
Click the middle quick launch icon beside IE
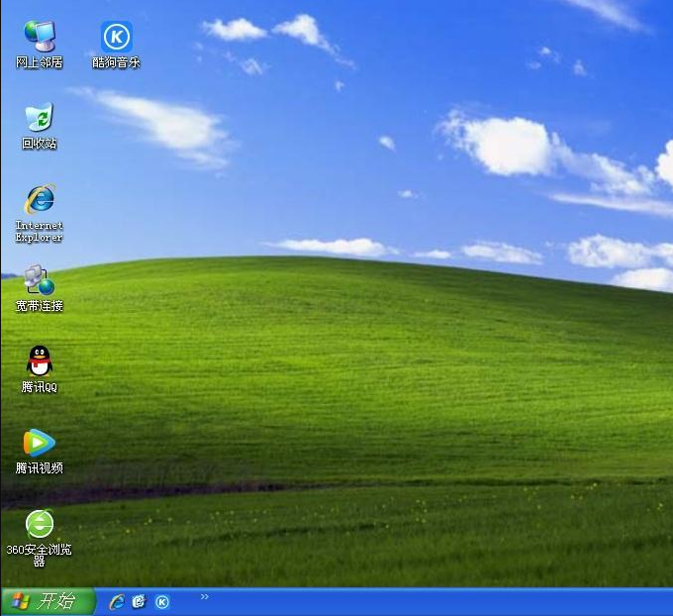(140, 601)
